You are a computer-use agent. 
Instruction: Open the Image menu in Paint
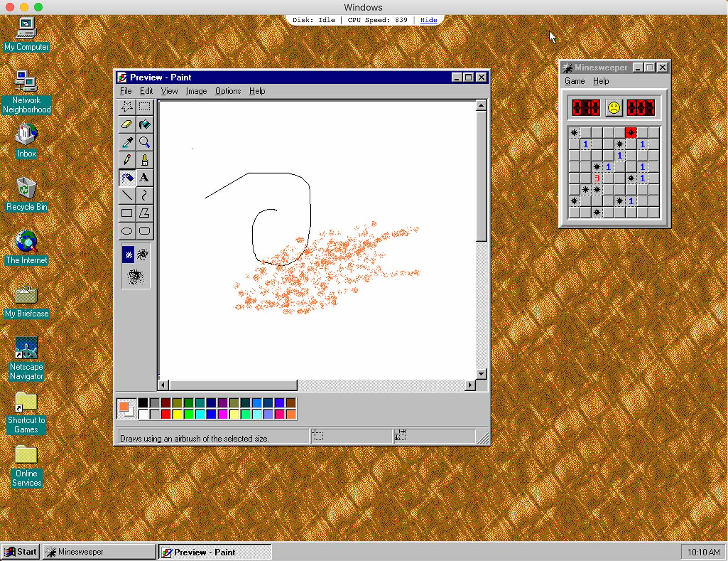click(196, 91)
